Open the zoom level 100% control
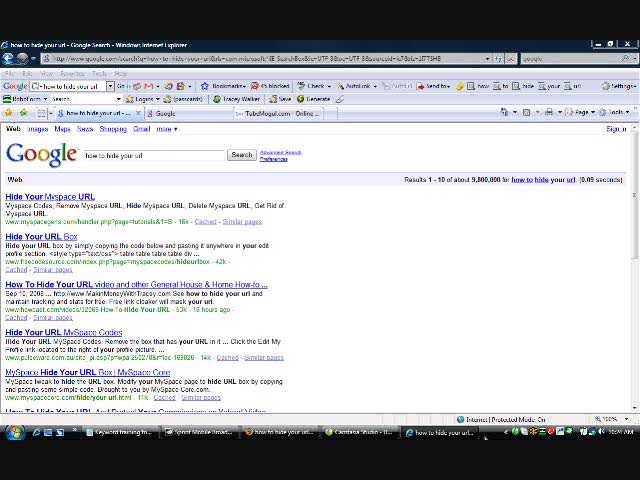This screenshot has height=480, width=640. coord(611,419)
